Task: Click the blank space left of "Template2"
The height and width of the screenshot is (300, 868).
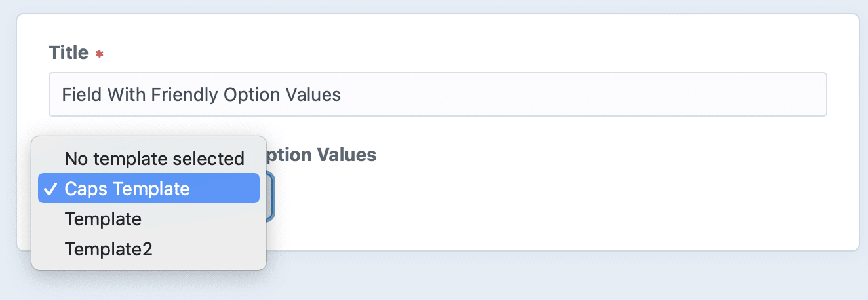Action: click(50, 249)
